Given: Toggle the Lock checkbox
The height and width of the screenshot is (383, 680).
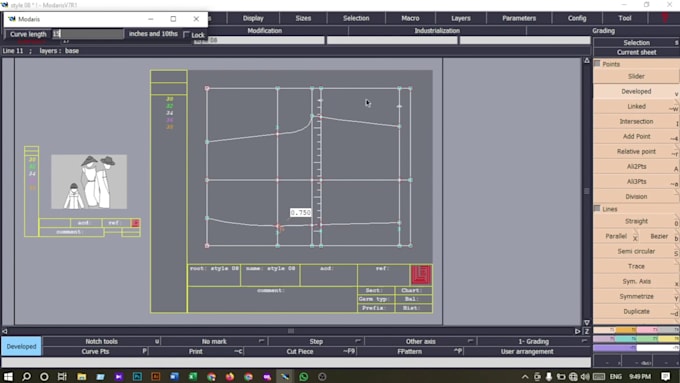Looking at the screenshot, I should click(x=186, y=34).
